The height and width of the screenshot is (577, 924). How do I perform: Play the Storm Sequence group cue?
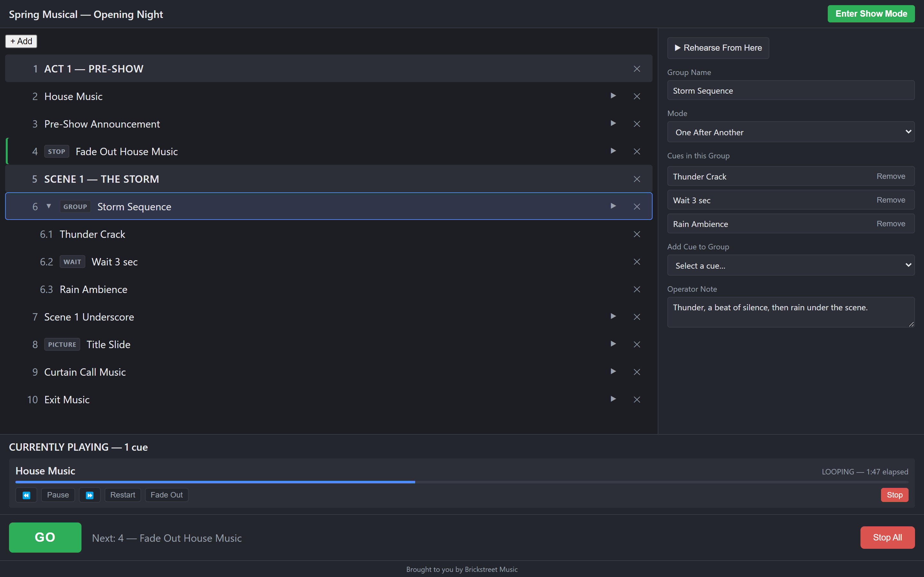(x=613, y=206)
